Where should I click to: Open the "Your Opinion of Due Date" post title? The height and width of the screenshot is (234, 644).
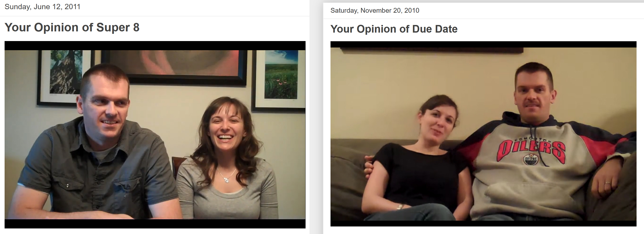click(x=394, y=29)
